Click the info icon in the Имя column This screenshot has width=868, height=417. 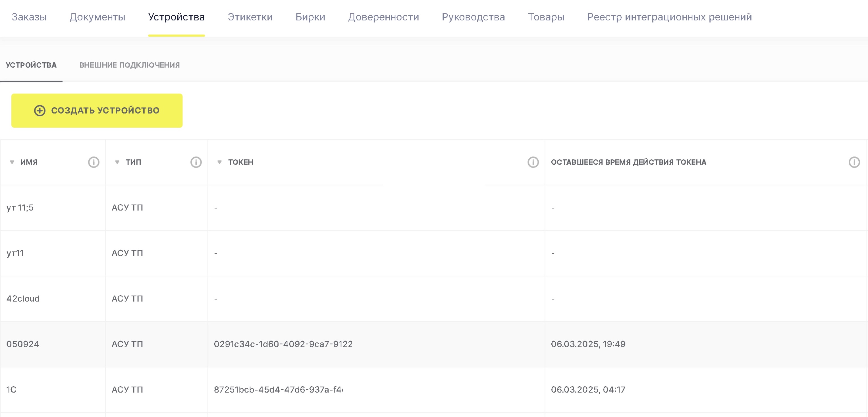click(x=94, y=162)
